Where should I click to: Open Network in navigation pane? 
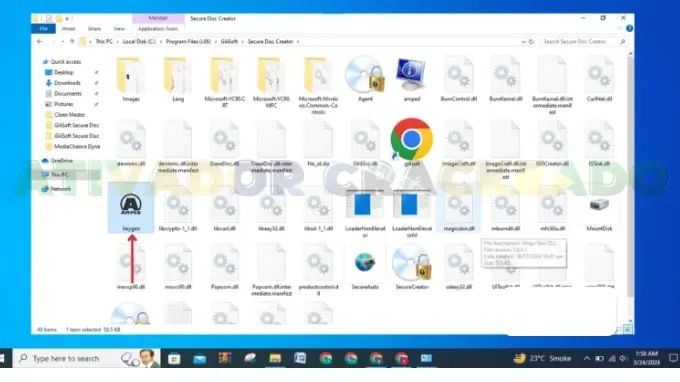pos(60,189)
